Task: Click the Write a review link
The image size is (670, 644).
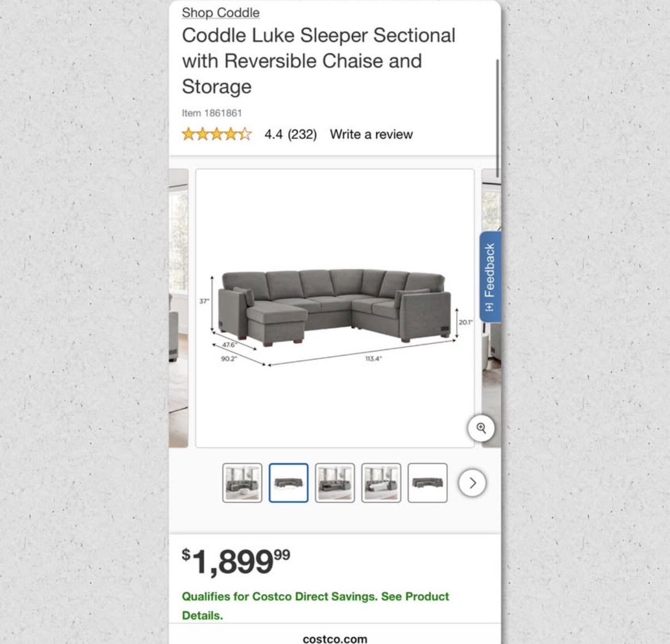Action: point(371,134)
